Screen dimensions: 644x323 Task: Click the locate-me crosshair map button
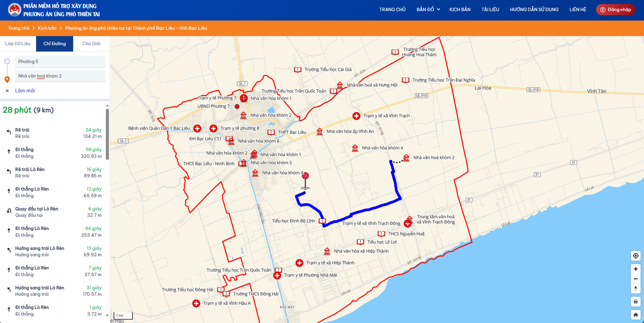point(635,256)
